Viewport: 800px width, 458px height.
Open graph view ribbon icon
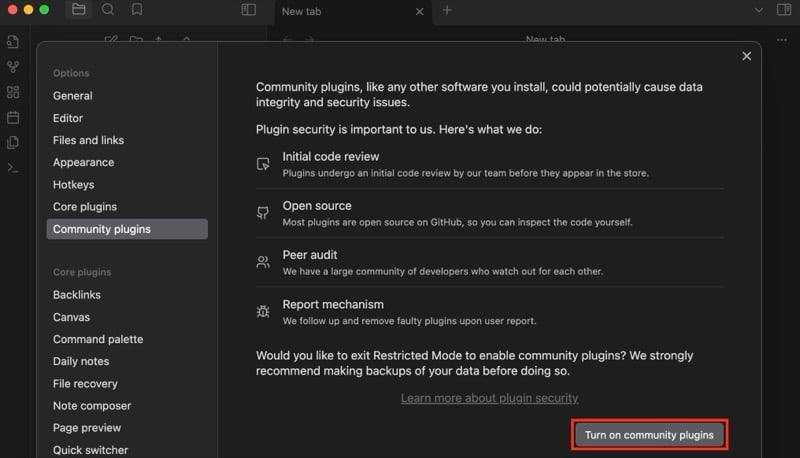click(x=13, y=67)
